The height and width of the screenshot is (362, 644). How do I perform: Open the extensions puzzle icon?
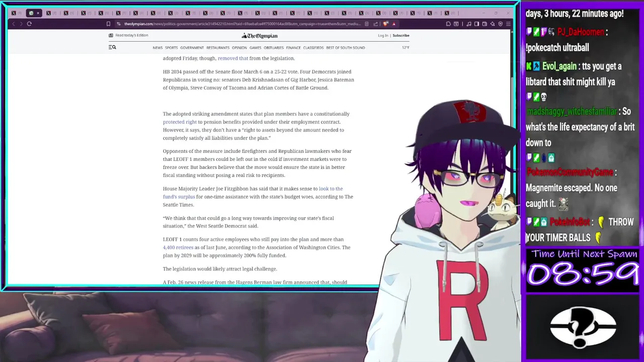pyautogui.click(x=448, y=24)
